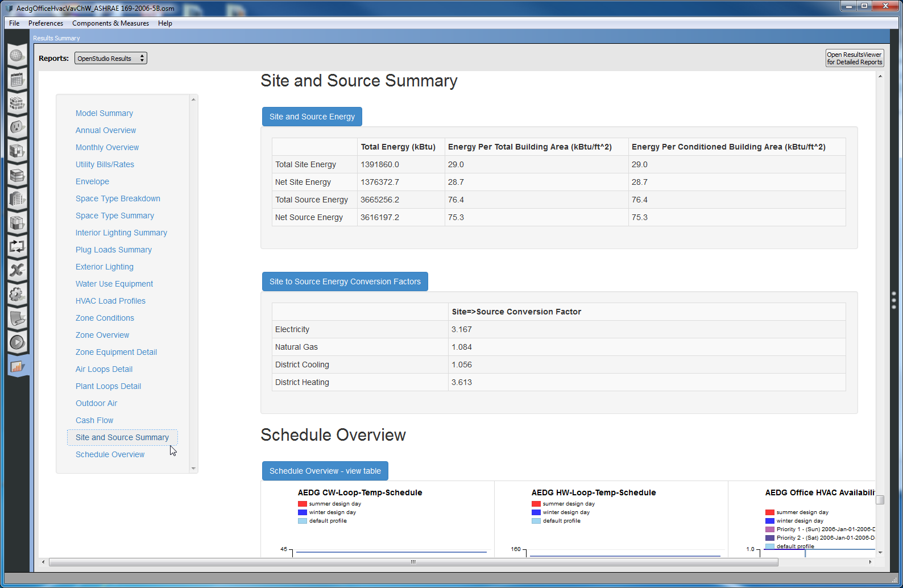This screenshot has height=588, width=903.
Task: Jump to Water Use Equipment
Action: [x=114, y=284]
